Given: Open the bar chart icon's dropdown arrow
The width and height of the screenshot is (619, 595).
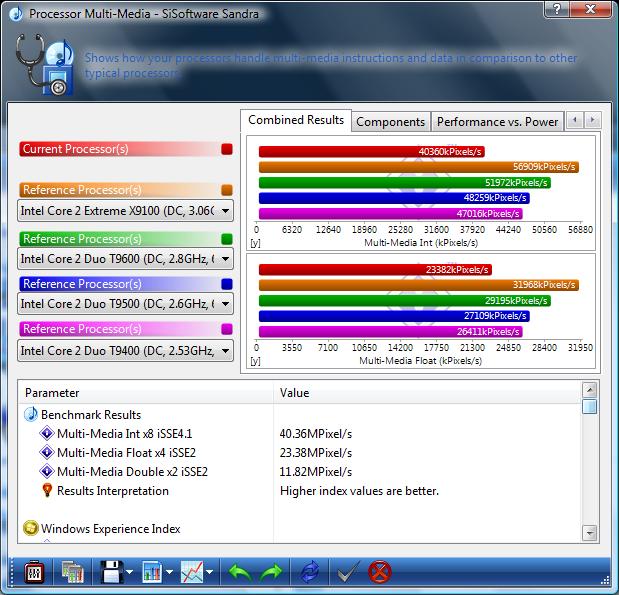Looking at the screenshot, I should (169, 572).
